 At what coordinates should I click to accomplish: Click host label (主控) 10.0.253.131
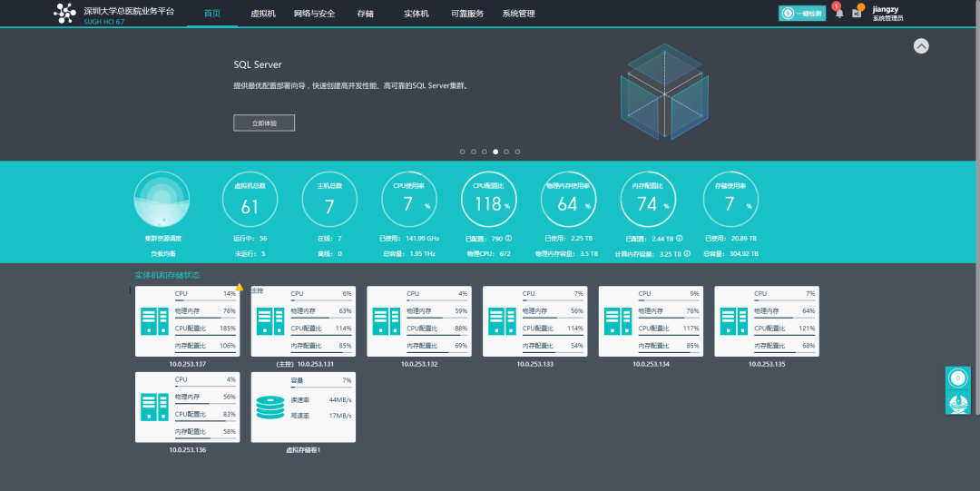coord(305,364)
